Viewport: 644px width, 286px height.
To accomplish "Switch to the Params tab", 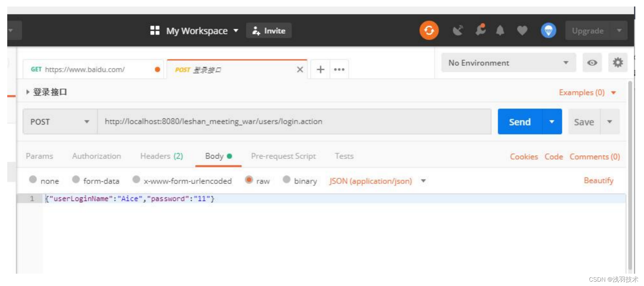I will coord(39,156).
